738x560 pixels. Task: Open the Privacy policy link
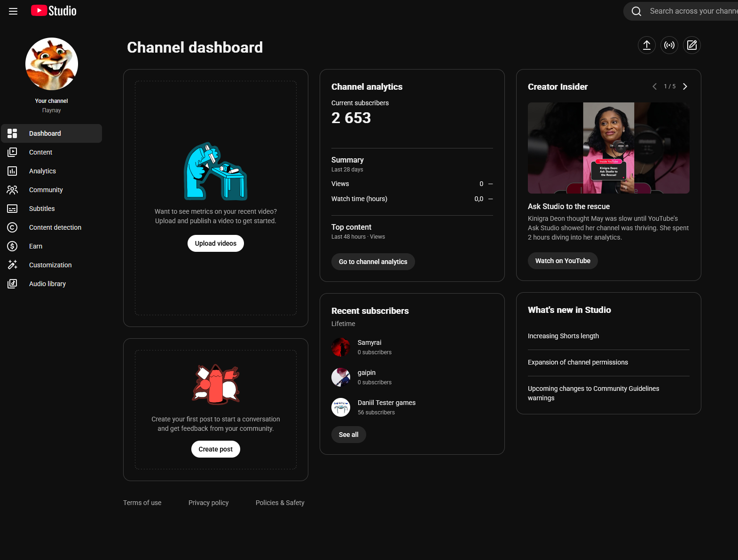(x=209, y=503)
